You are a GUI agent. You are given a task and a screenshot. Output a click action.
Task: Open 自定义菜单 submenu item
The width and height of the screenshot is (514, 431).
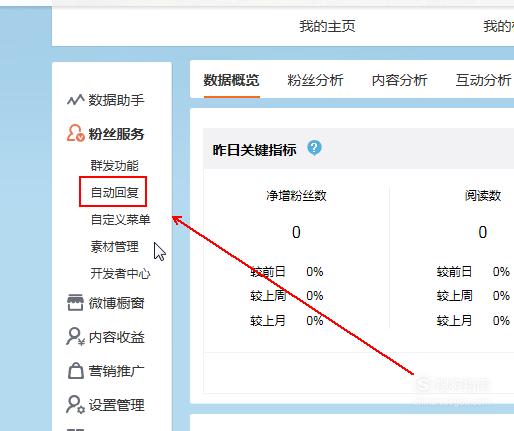120,219
